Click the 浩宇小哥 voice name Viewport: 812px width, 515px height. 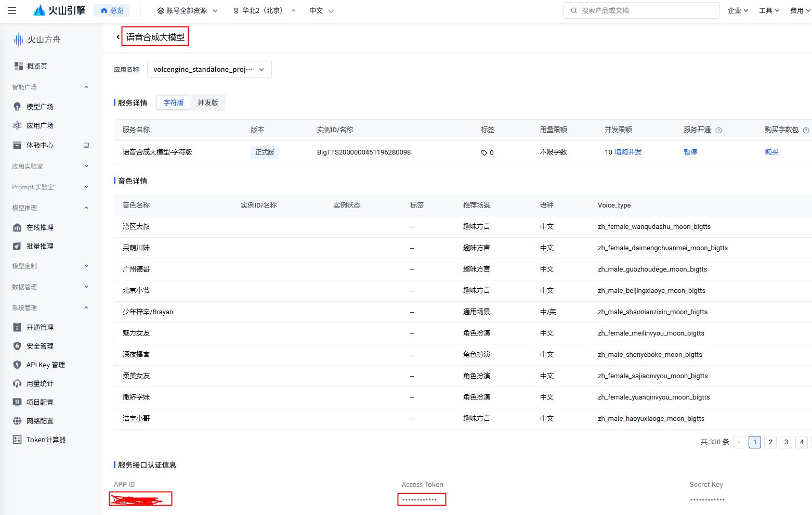point(136,418)
